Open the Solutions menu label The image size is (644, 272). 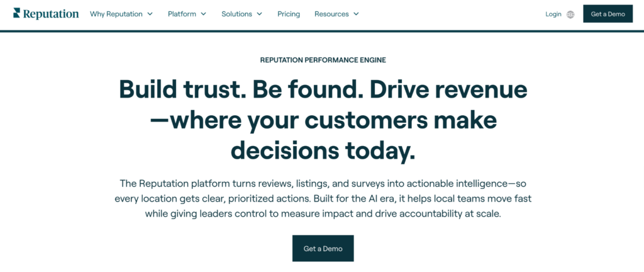[x=236, y=14]
